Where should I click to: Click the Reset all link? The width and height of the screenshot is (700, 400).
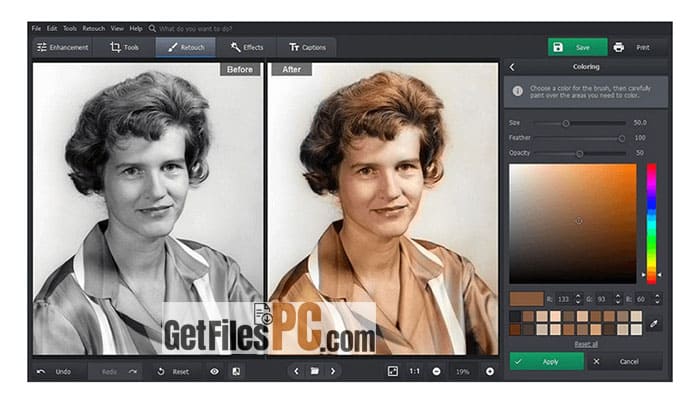click(x=586, y=344)
